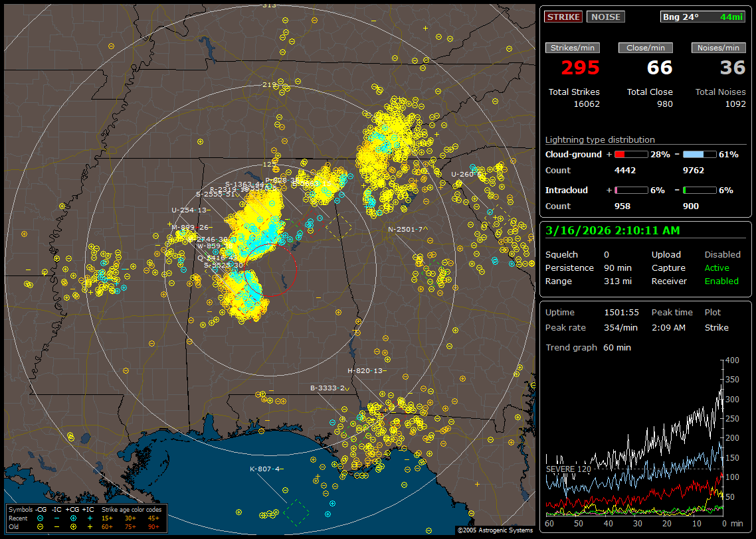The image size is (756, 539).
Task: Click the Old -CG yellow symbol in legend
Action: (x=40, y=526)
